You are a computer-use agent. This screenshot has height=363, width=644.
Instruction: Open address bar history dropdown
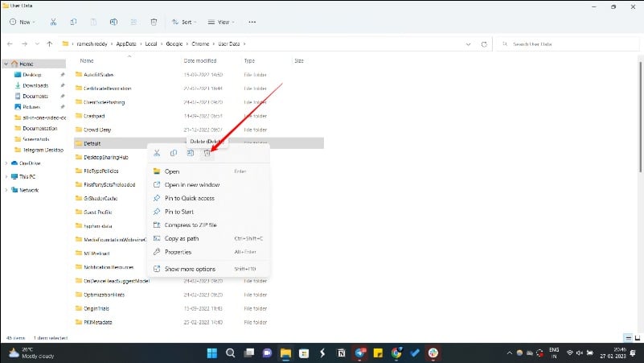(x=468, y=44)
